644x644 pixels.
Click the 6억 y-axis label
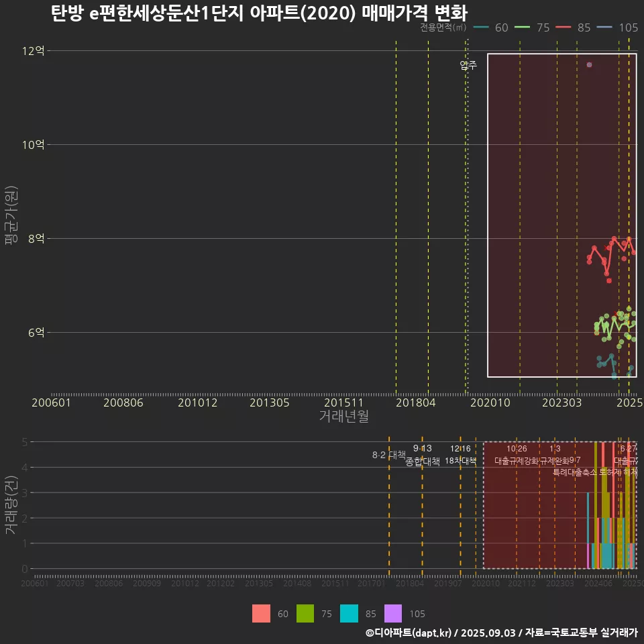point(36,332)
